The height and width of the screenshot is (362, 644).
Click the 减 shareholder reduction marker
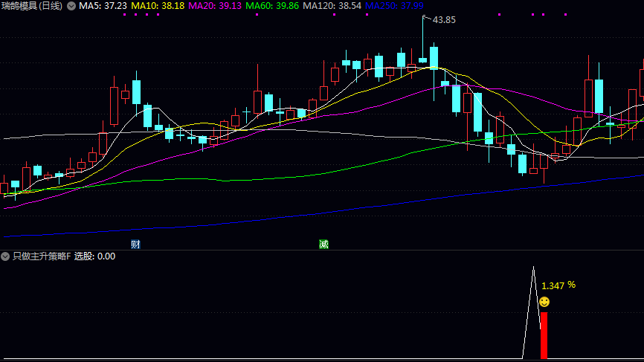[323, 244]
